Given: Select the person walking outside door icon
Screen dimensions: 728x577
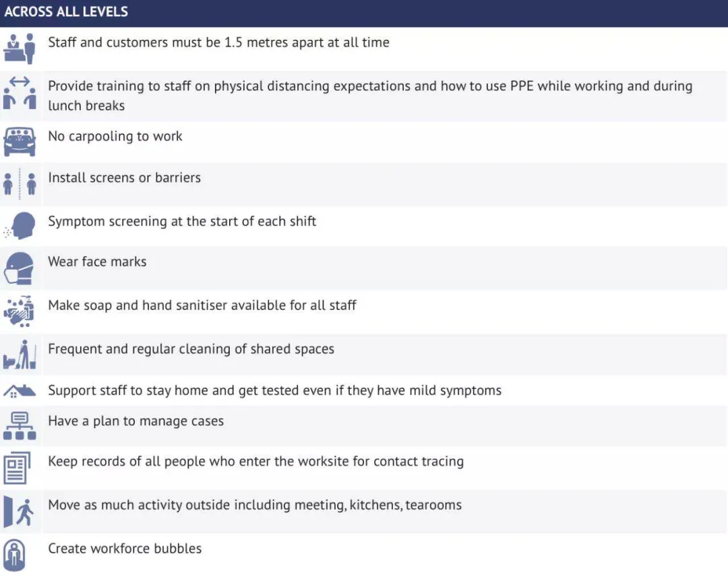Looking at the screenshot, I should pyautogui.click(x=19, y=511).
